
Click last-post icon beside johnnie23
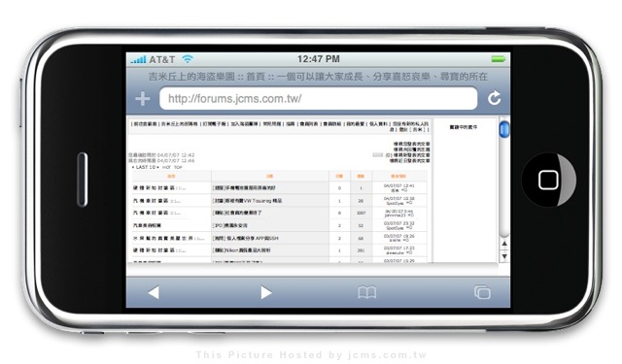[410, 215]
